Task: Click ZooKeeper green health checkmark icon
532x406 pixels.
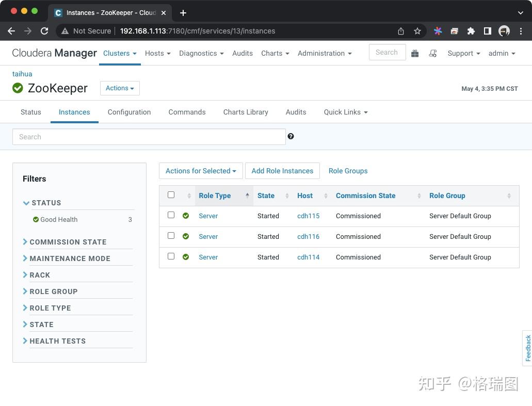Action: coord(18,88)
